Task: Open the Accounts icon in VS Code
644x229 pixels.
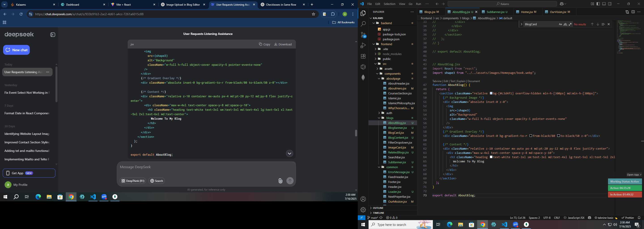Action: [x=363, y=199]
